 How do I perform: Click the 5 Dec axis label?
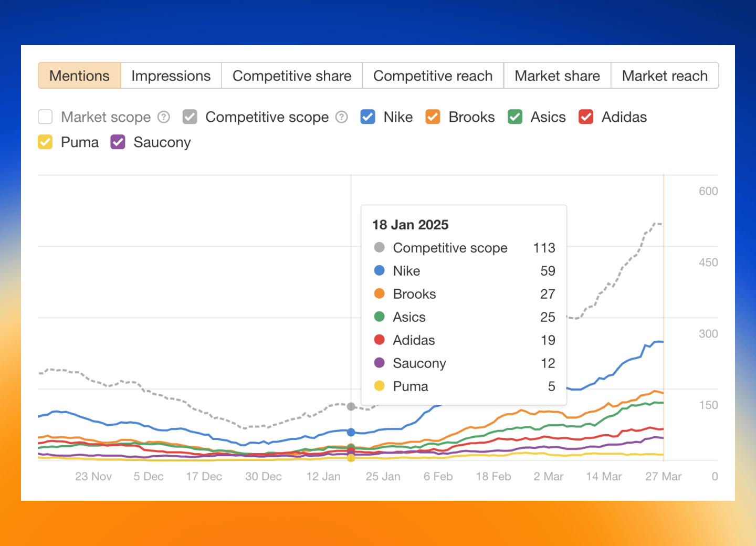click(x=149, y=476)
